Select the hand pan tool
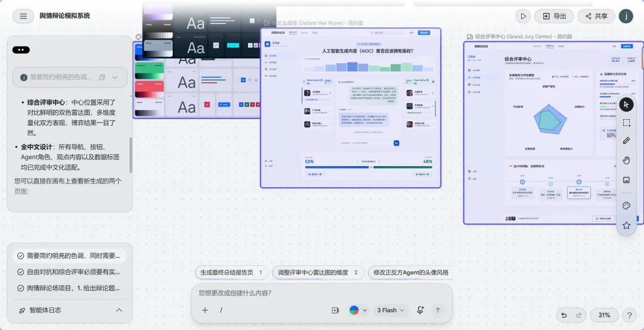The image size is (644, 330). point(626,160)
